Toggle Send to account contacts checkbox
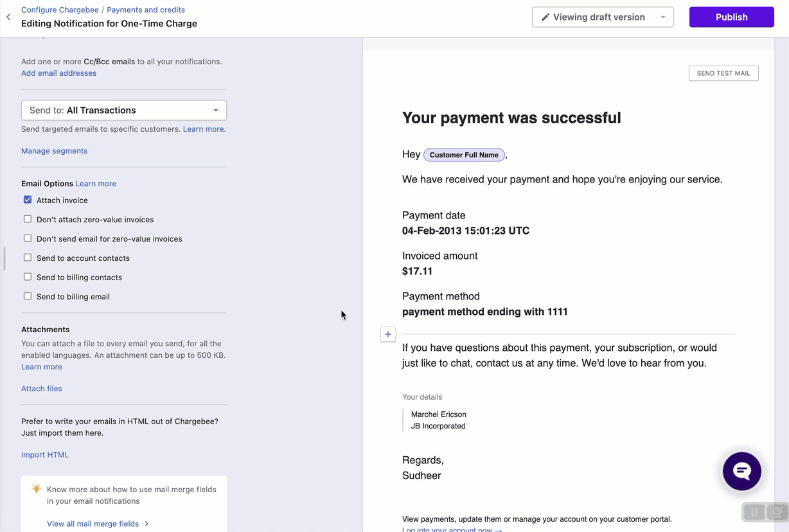789x532 pixels. tap(28, 258)
